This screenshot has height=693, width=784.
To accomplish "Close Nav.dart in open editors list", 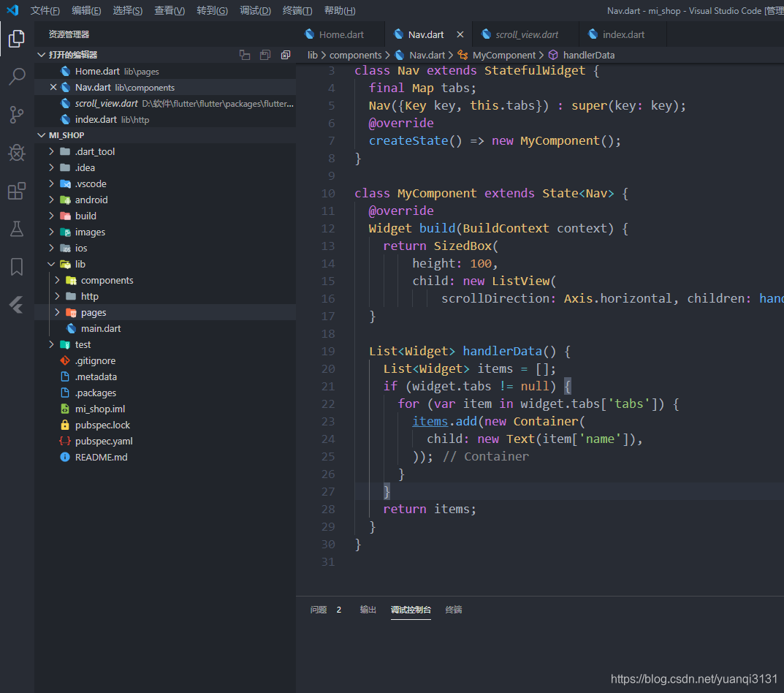I will [53, 87].
